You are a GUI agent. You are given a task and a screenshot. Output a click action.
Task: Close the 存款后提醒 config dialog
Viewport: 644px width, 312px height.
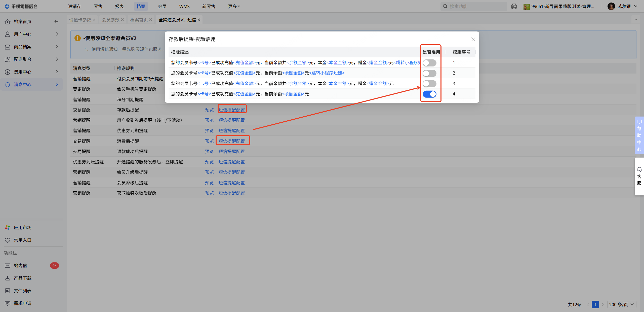[473, 39]
